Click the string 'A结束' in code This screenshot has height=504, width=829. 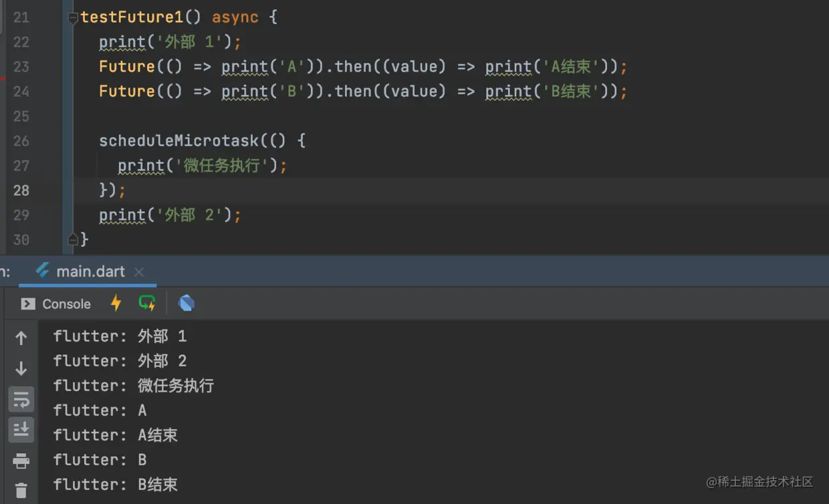tap(571, 66)
